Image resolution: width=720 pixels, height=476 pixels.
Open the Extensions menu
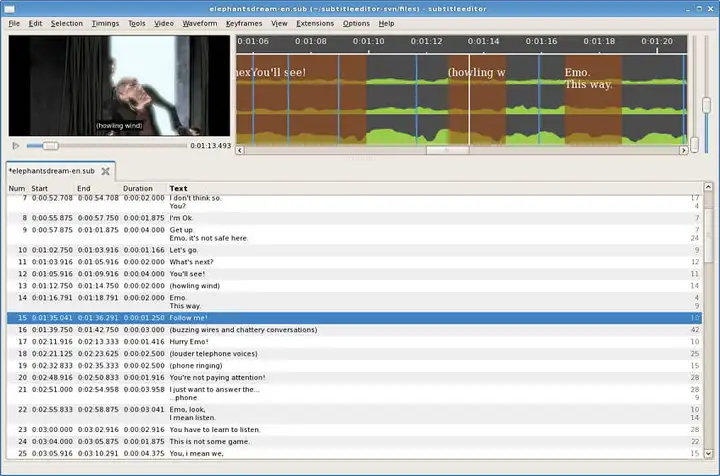click(315, 23)
